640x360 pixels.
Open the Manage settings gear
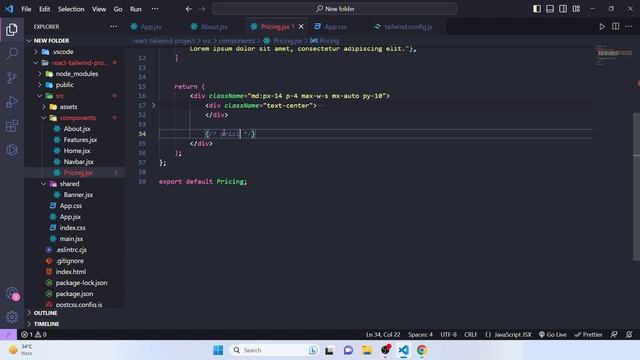(x=12, y=317)
